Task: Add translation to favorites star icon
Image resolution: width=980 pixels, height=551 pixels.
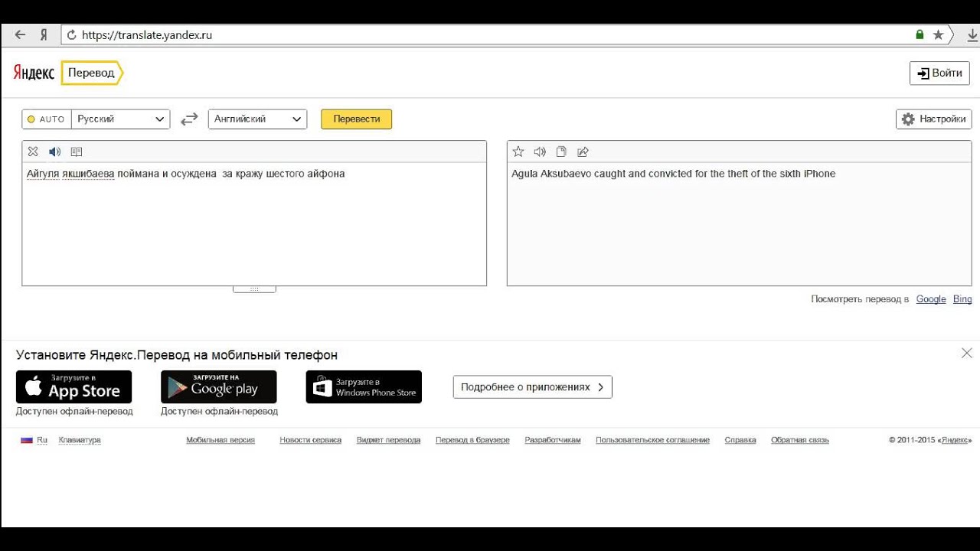Action: [518, 152]
